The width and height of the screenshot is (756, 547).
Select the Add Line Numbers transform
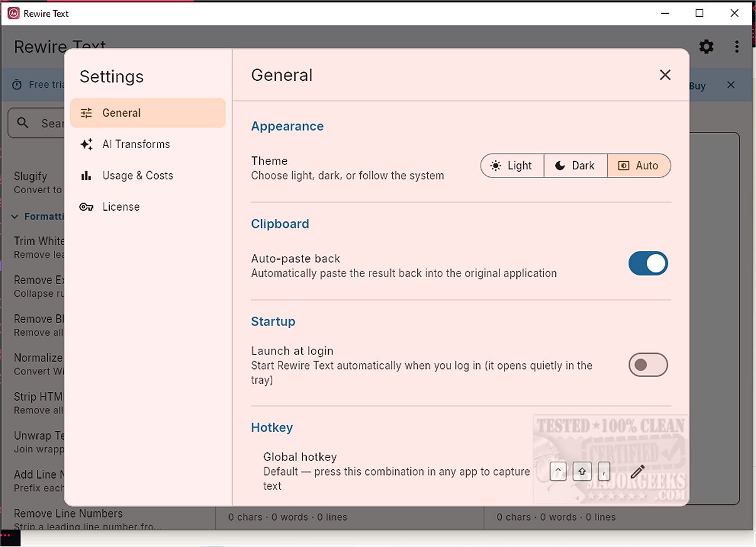(38, 481)
